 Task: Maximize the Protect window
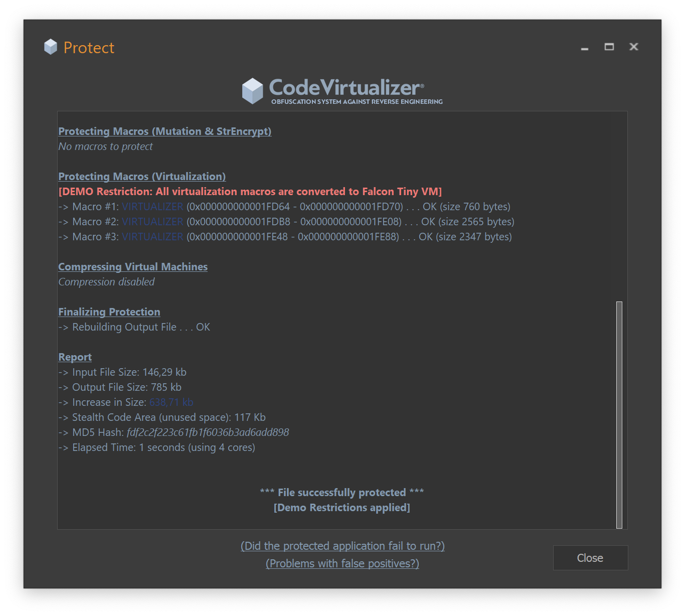[x=609, y=47]
